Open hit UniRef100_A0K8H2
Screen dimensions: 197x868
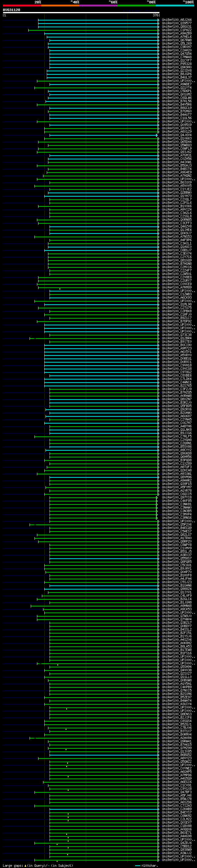click(177, 643)
